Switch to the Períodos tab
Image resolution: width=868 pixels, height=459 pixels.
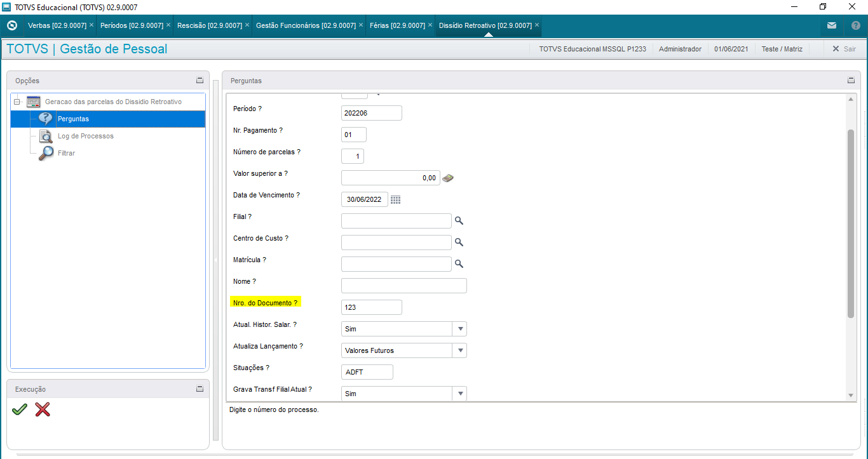click(x=132, y=25)
